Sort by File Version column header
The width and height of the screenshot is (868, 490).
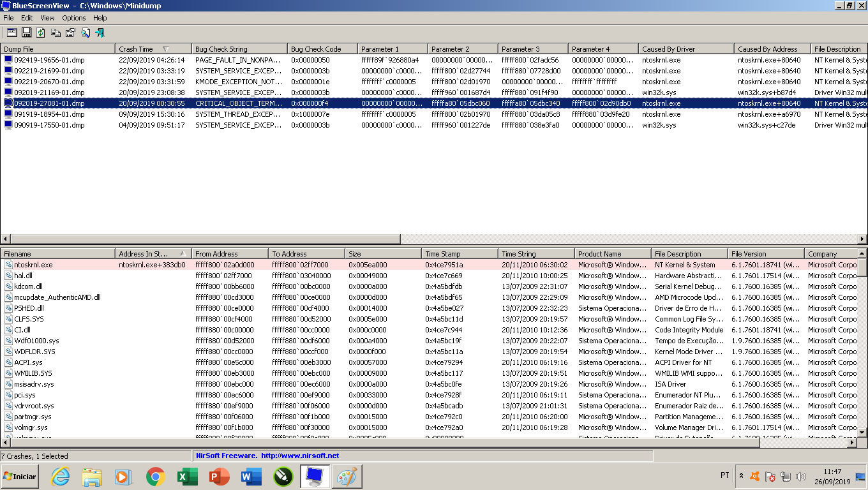(766, 253)
